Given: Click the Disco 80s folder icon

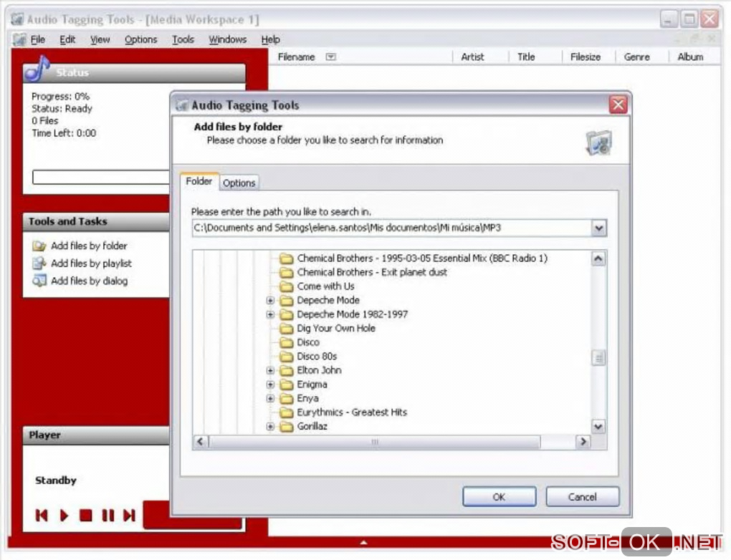Looking at the screenshot, I should [x=286, y=357].
